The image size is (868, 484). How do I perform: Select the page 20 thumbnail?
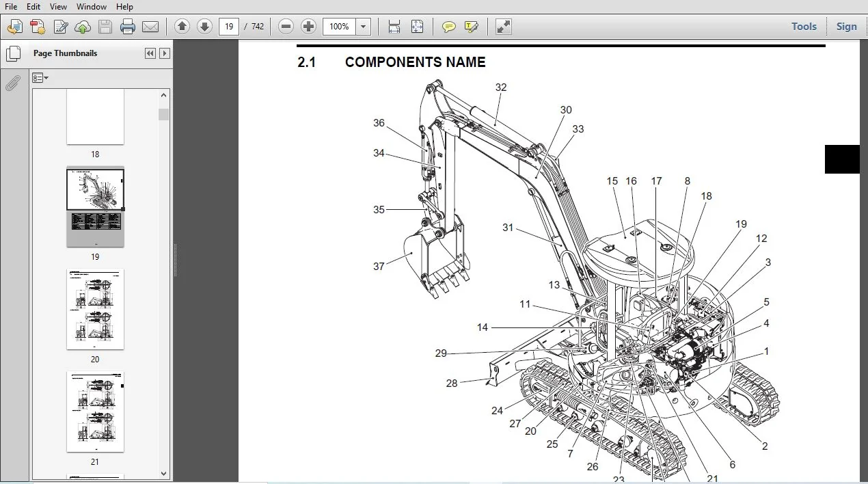[95, 309]
